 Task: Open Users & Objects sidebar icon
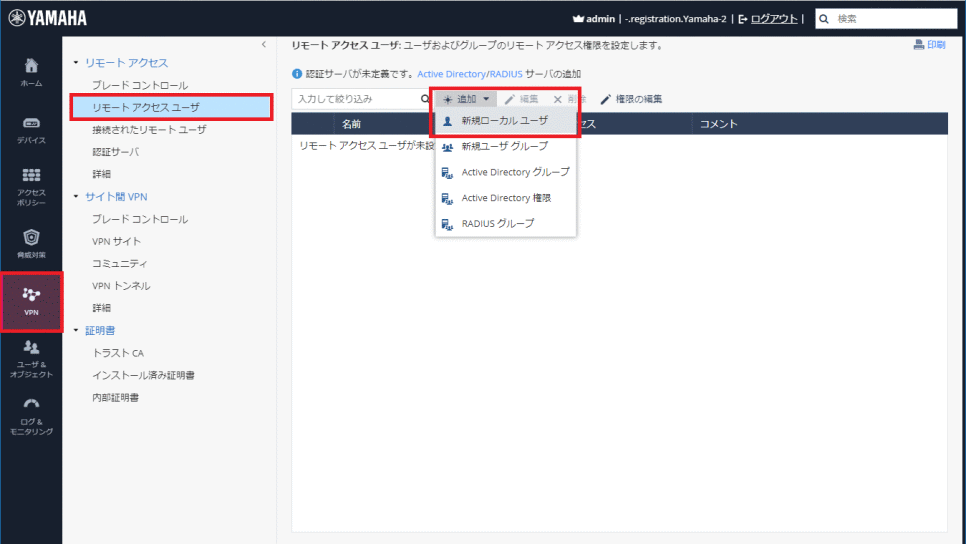click(31, 358)
